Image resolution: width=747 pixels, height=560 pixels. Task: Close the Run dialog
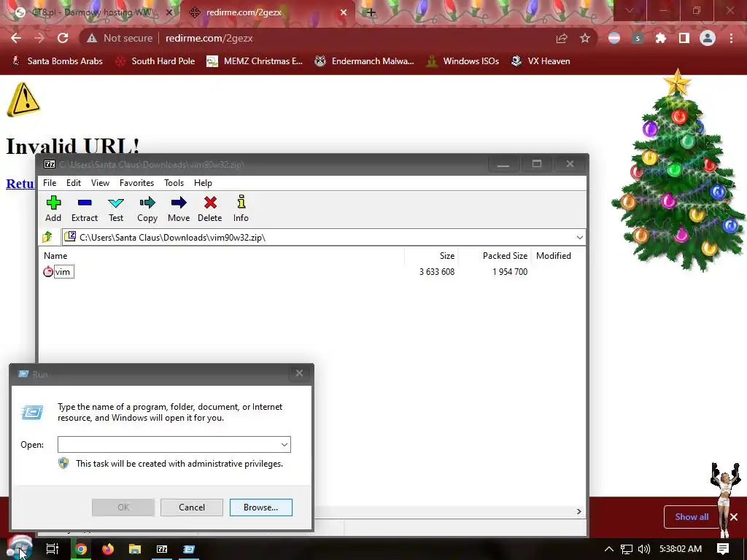click(x=299, y=373)
